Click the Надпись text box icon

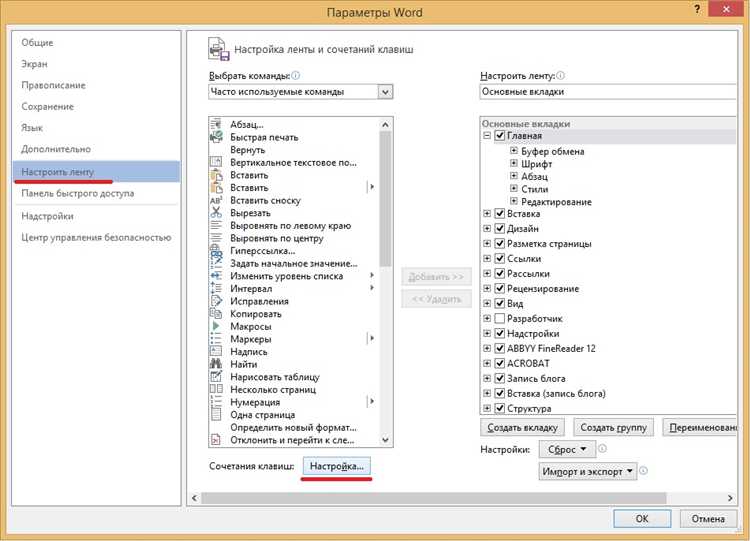(216, 351)
